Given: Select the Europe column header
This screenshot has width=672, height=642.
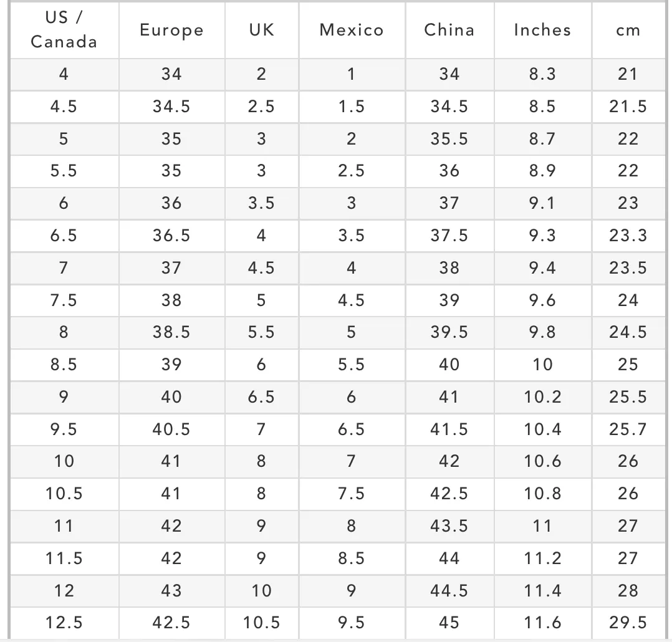Looking at the screenshot, I should (172, 30).
